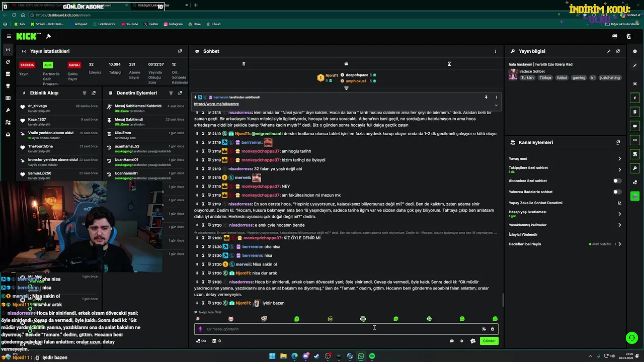644x362 pixels.
Task: Click the hourglass icon in chat header
Action: 449,64
